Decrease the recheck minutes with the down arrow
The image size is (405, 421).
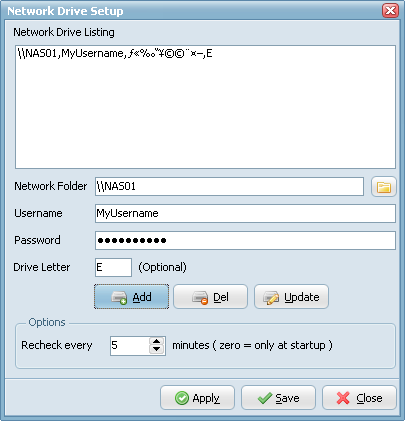coord(156,350)
